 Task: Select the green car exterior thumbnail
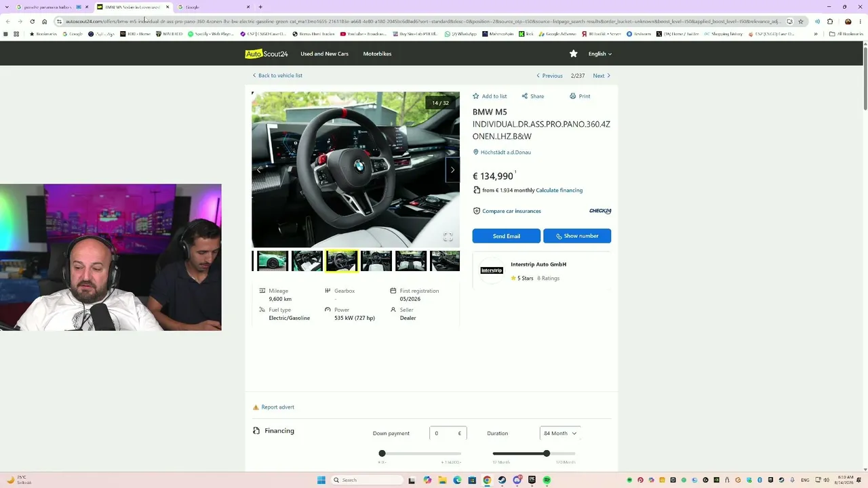click(273, 261)
